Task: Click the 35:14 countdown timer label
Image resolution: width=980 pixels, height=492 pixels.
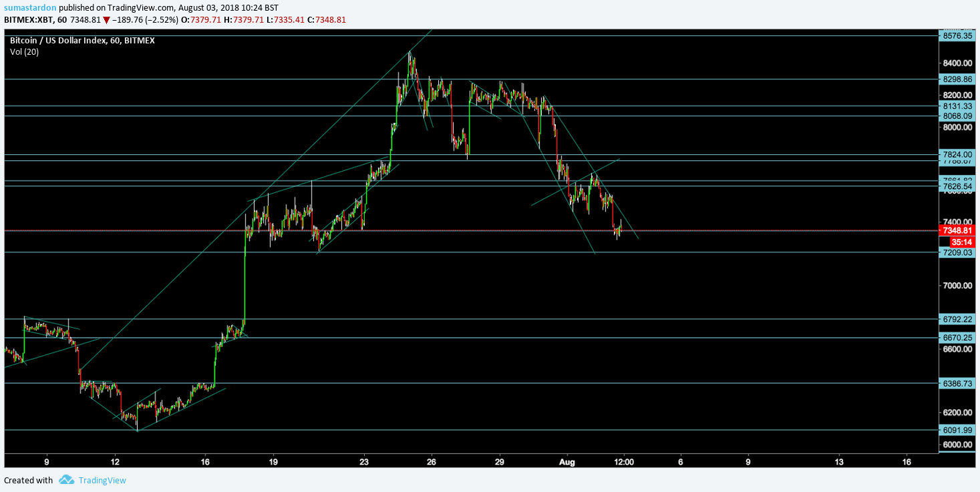Action: 961,242
